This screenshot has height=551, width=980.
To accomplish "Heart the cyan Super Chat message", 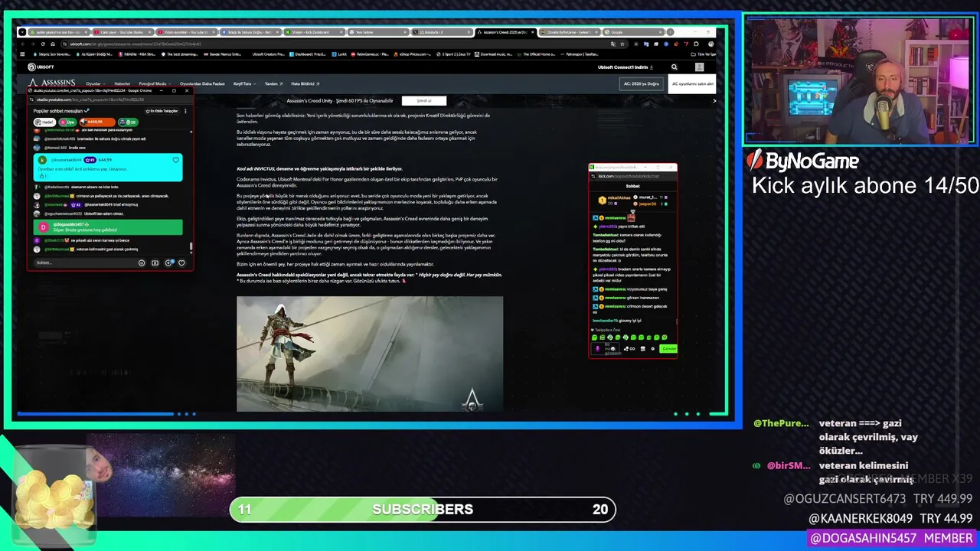I will [175, 160].
